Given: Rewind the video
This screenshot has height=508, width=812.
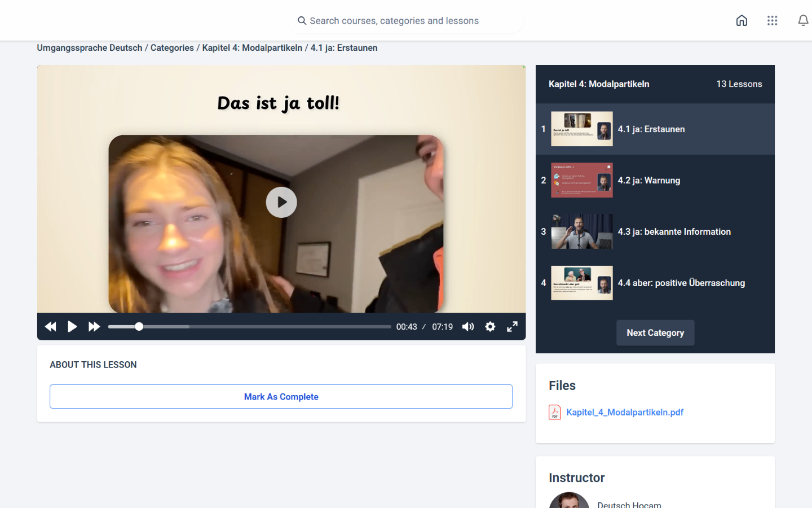Looking at the screenshot, I should click(51, 327).
